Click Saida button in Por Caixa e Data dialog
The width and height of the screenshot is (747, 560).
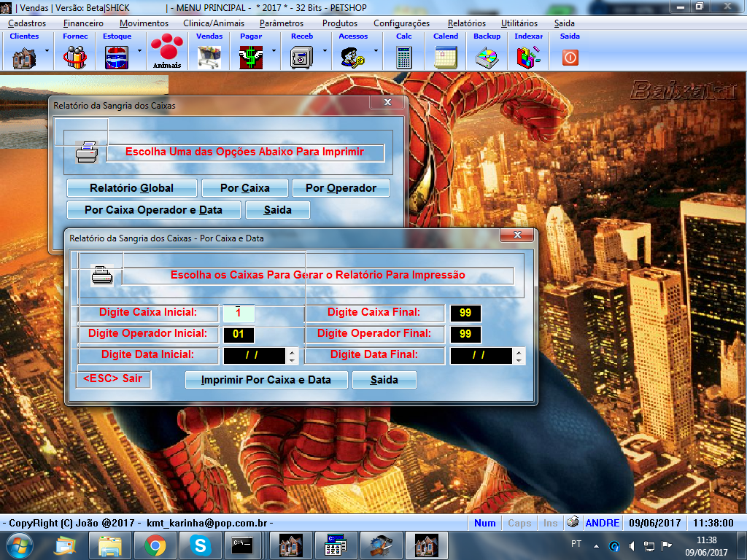(x=384, y=380)
